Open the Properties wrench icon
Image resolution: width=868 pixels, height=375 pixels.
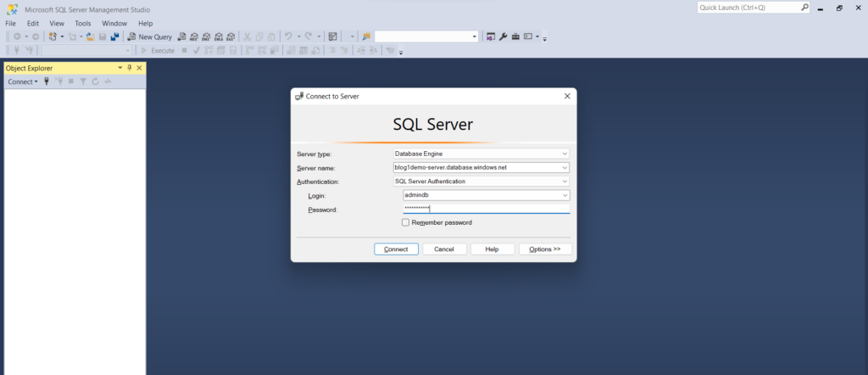point(504,37)
